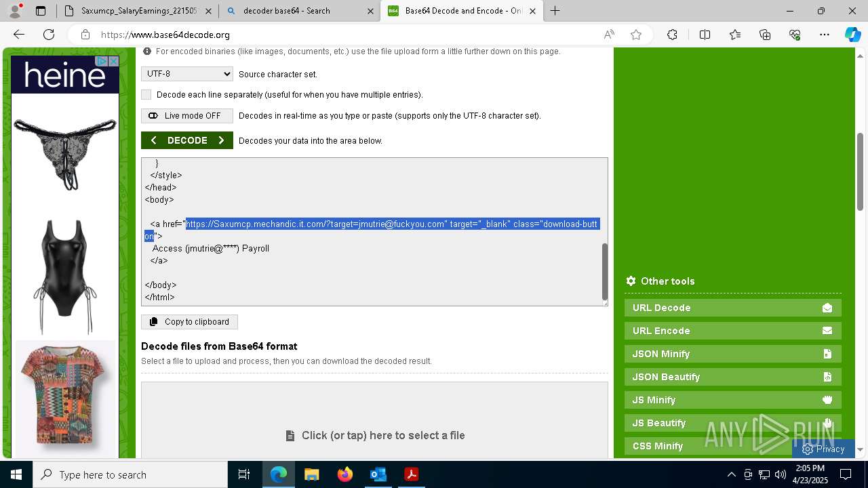Open JSON Beautify tool
The width and height of the screenshot is (868, 488).
click(733, 377)
